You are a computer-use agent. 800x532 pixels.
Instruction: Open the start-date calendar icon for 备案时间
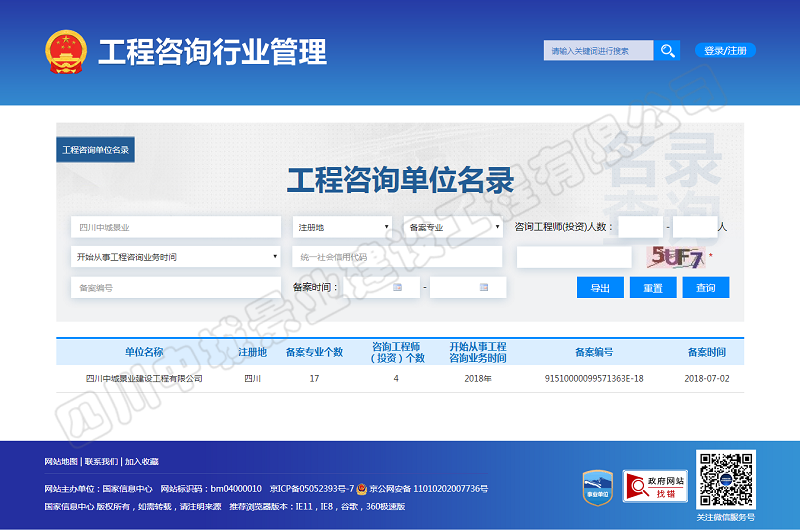pos(399,288)
